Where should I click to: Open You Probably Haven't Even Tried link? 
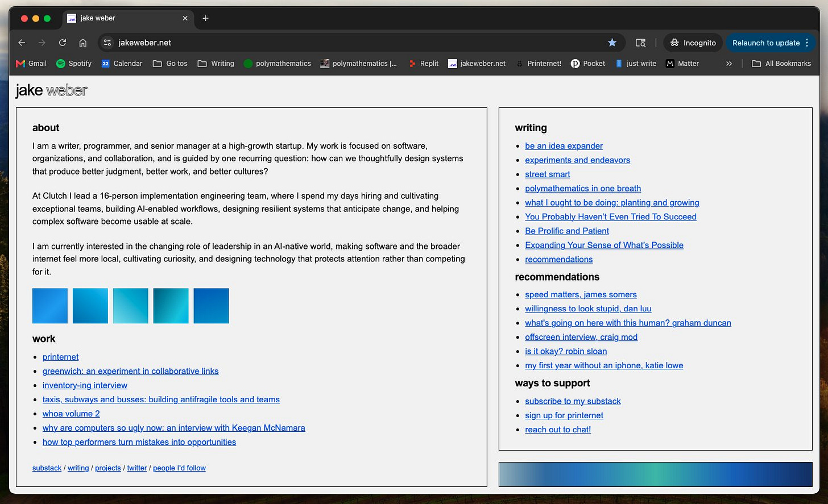click(610, 217)
